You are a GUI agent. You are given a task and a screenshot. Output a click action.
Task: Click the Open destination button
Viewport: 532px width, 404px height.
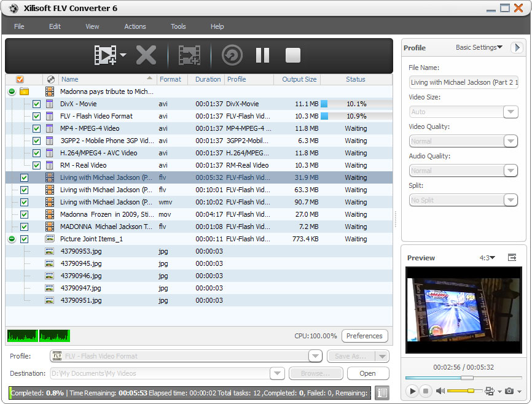(367, 373)
